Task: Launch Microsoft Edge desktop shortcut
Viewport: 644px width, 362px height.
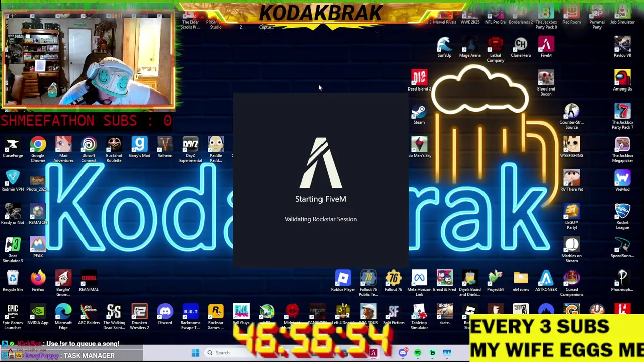Action: coord(63,317)
